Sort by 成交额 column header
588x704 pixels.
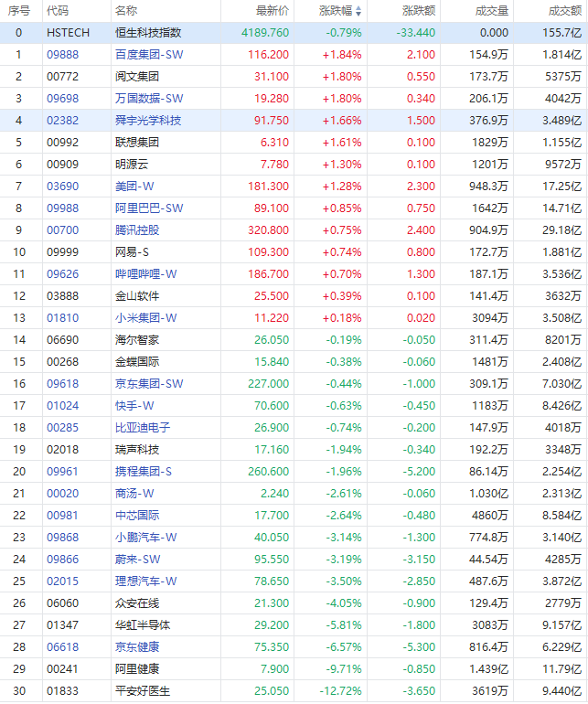[565, 11]
